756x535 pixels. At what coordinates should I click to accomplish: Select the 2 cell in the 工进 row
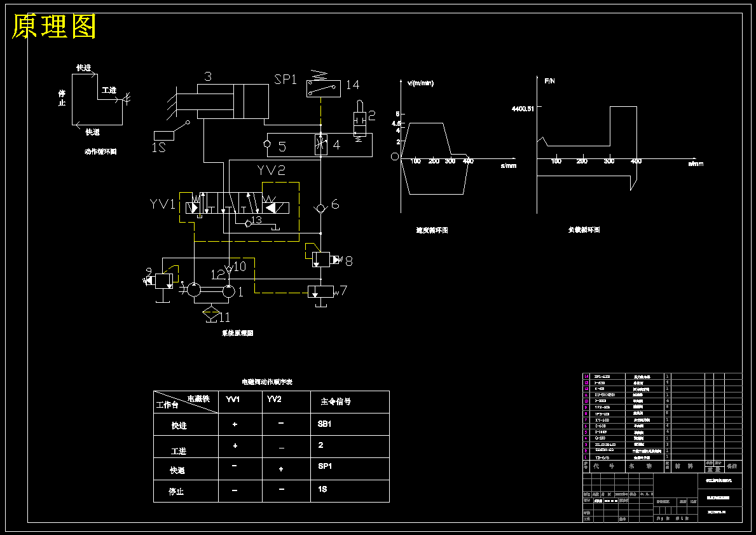coord(320,445)
